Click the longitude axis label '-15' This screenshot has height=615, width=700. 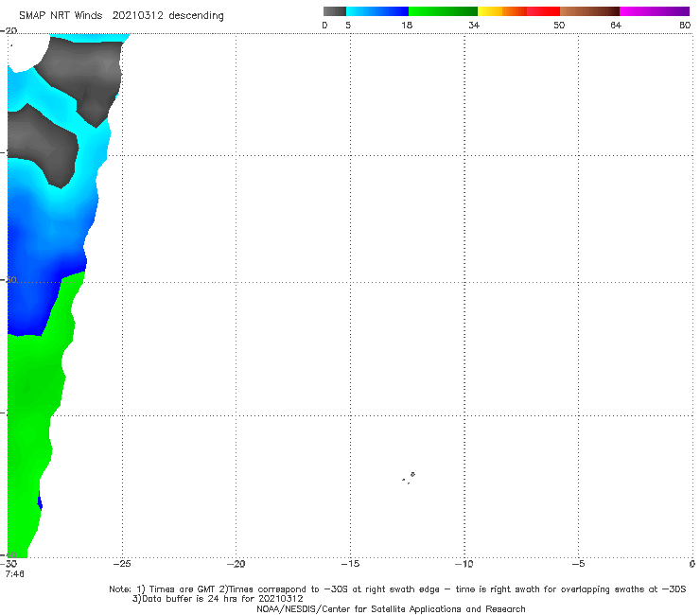pyautogui.click(x=350, y=564)
